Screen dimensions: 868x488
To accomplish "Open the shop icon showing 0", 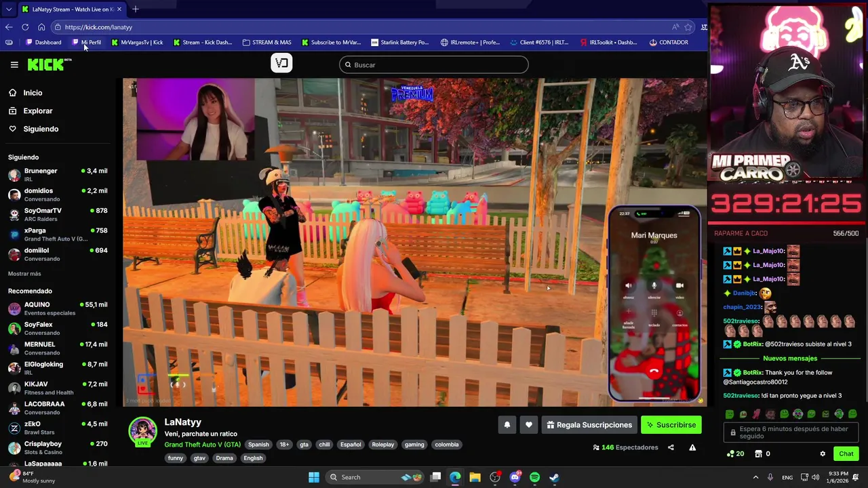I will click(762, 454).
